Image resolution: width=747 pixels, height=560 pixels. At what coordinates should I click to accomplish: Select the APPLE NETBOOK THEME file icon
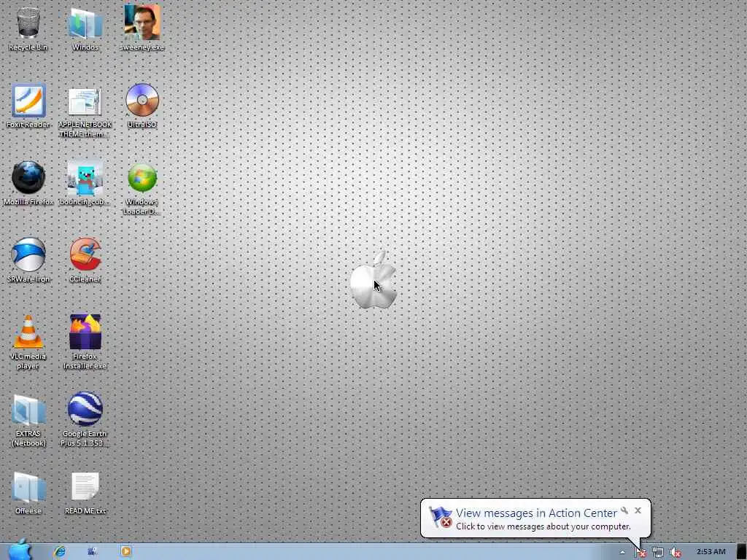pos(85,112)
